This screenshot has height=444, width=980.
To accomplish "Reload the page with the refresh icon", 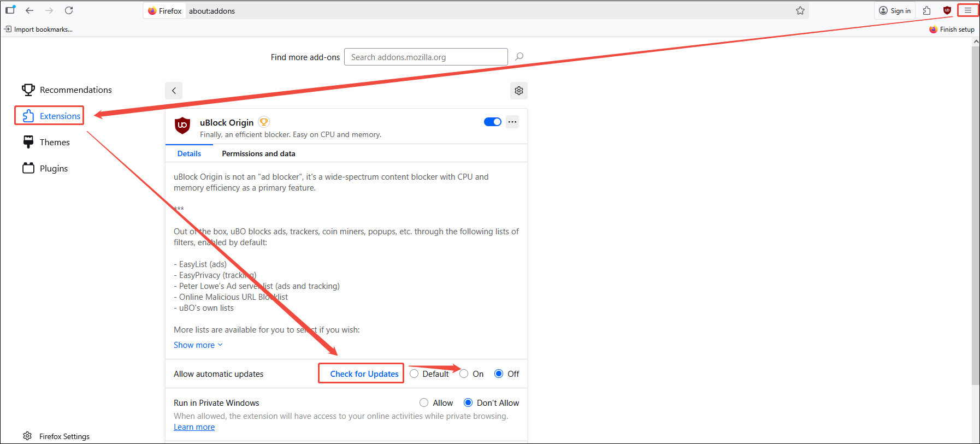I will coord(69,10).
